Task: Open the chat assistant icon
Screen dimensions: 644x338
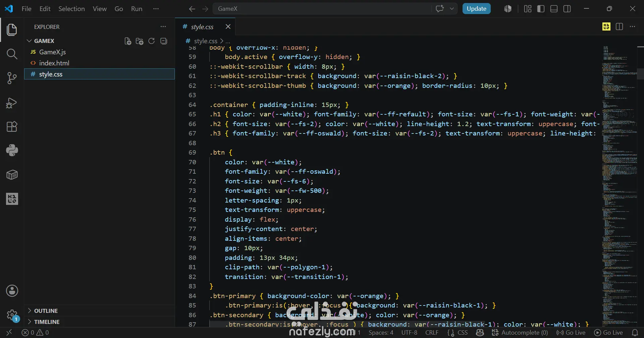Action: point(440,9)
